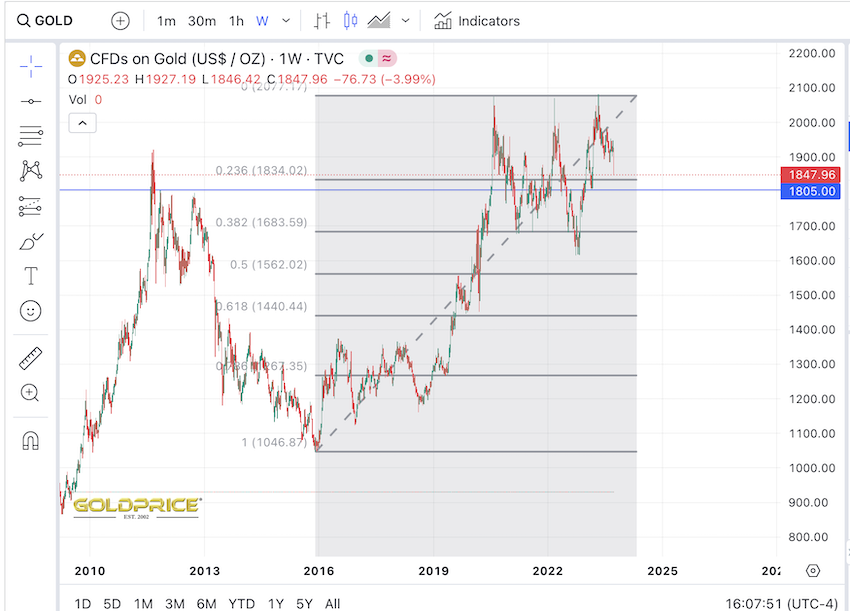Select the Text tool
Viewport: 850px width, 611px height.
[x=31, y=276]
